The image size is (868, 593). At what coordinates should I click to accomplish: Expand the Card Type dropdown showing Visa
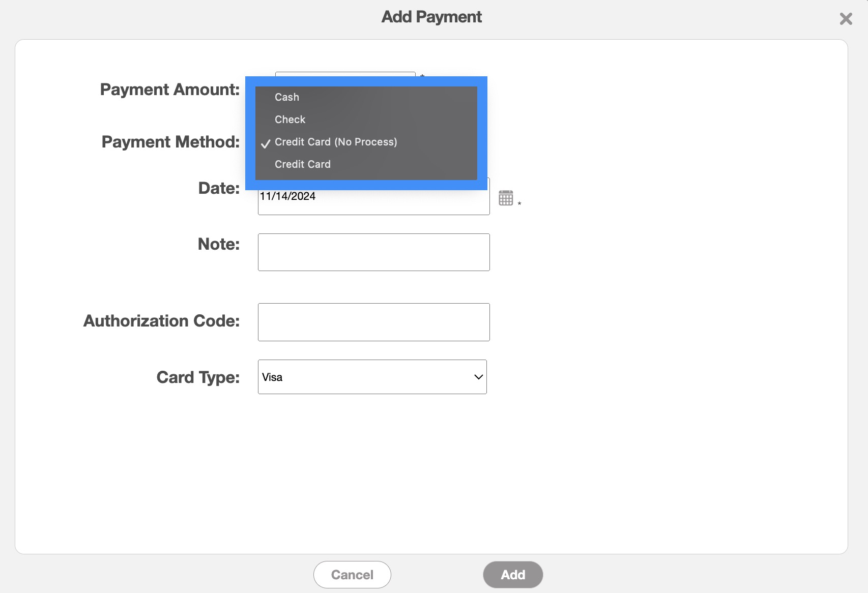372,377
